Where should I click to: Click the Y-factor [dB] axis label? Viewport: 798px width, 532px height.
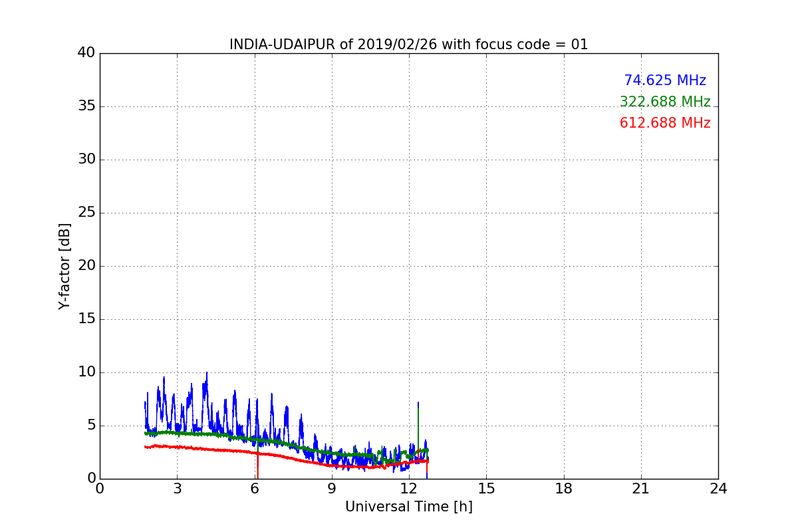(x=64, y=266)
